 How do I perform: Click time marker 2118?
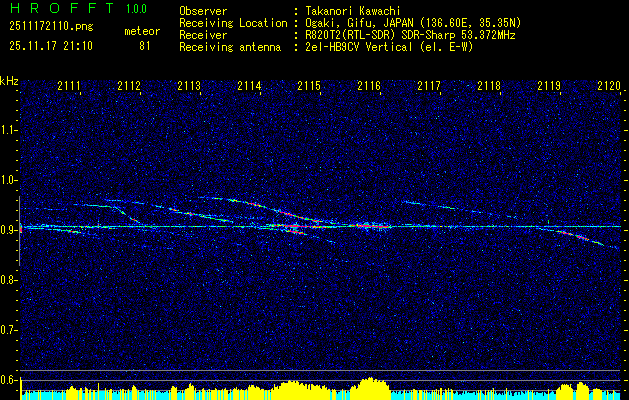coord(489,86)
